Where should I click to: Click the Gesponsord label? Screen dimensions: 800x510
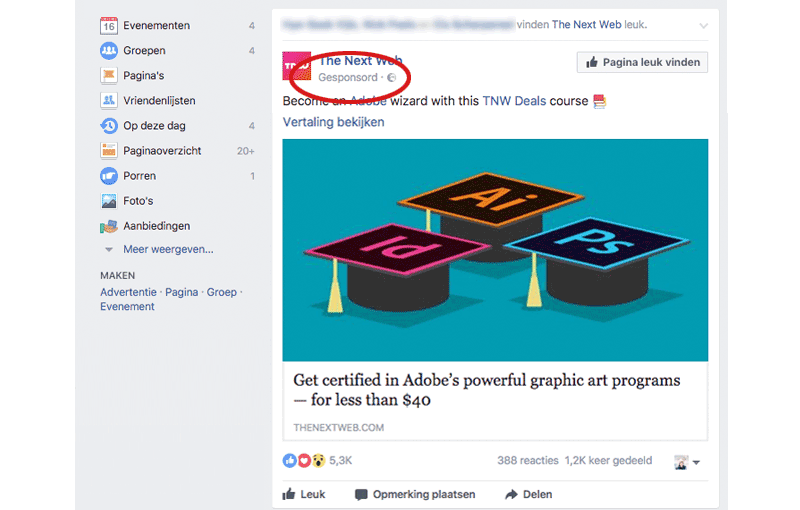coord(348,78)
